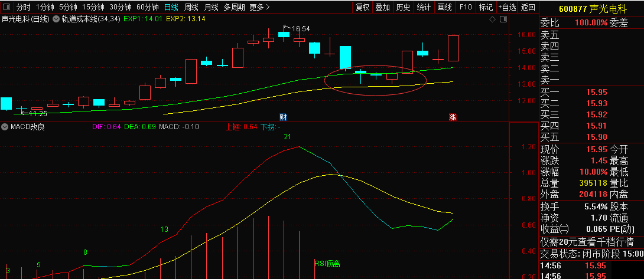Click the 声光电科(日线) chart label
Image resolution: width=644 pixels, height=279 pixels.
[25, 19]
